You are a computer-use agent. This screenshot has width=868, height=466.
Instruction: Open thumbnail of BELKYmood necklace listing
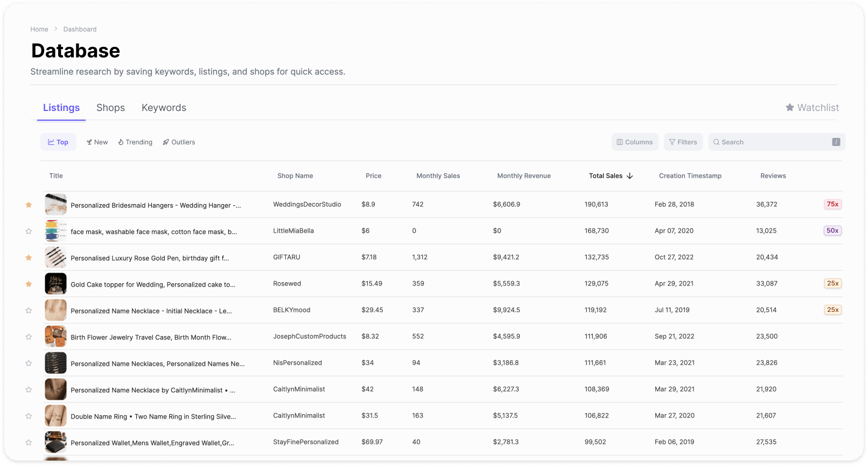click(56, 310)
